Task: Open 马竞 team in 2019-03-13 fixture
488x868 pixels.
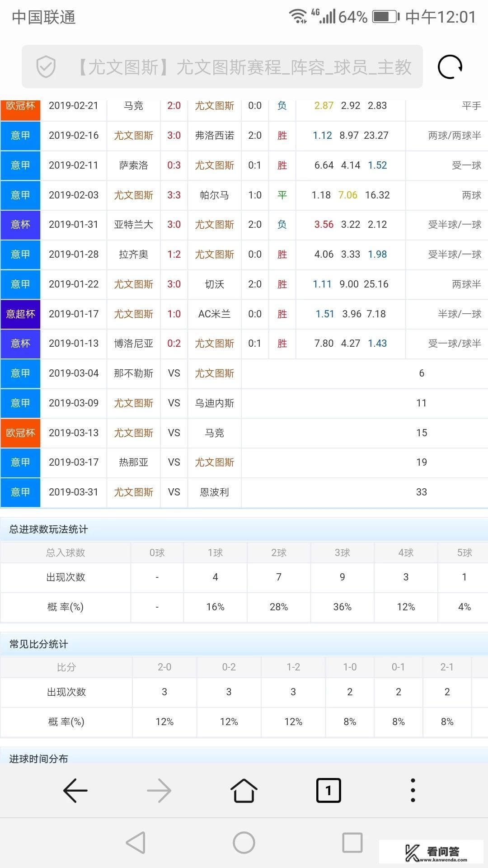Action: tap(215, 433)
